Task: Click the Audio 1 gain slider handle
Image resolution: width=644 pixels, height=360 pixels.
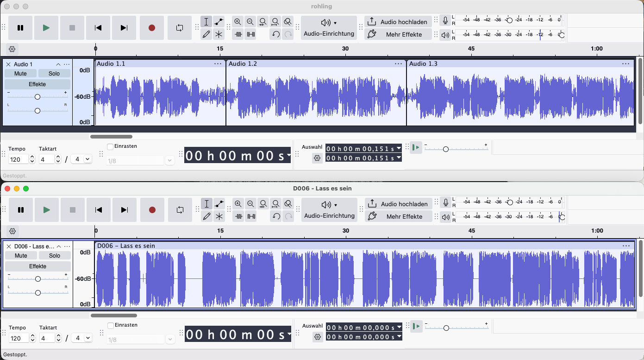Action: coord(38,97)
